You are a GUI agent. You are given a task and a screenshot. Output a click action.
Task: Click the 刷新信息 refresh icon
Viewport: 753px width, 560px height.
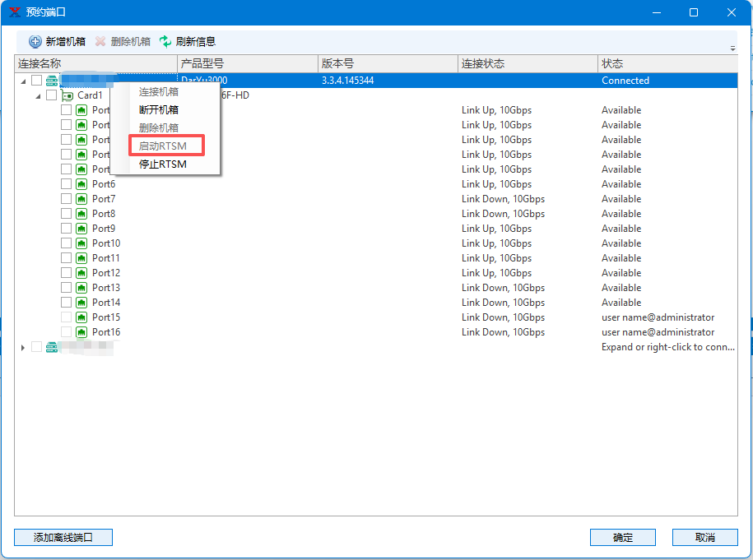[165, 41]
